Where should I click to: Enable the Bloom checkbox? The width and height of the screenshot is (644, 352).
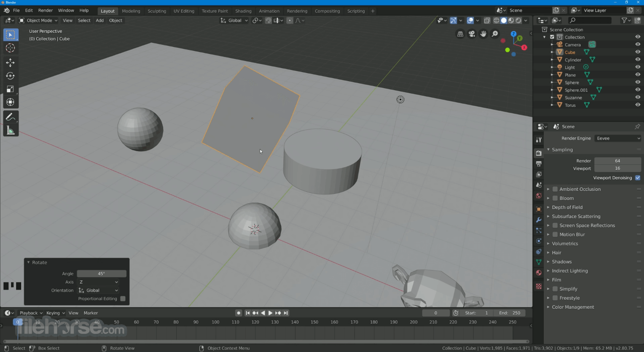pos(555,198)
